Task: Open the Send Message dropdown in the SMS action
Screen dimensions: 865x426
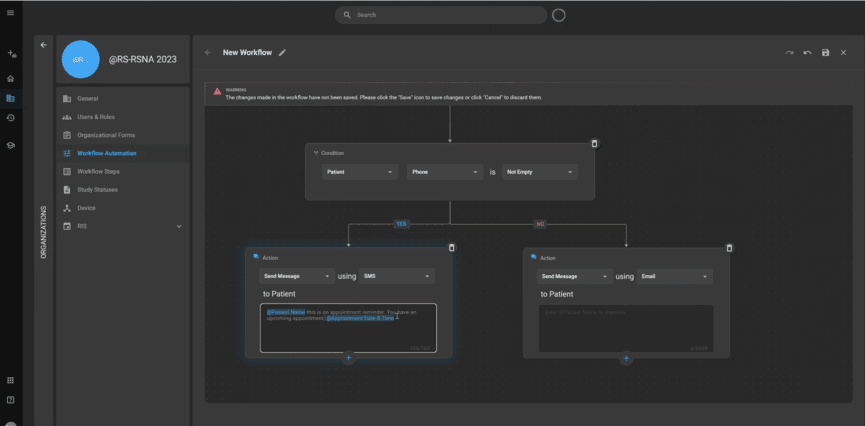Action: coord(297,276)
